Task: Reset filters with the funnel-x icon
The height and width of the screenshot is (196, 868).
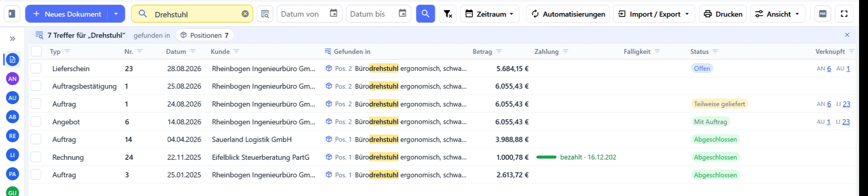Action: tap(448, 14)
